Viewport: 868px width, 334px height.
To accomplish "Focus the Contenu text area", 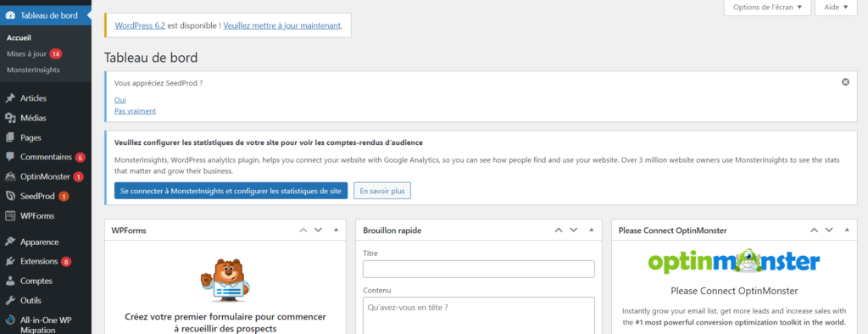I will 479,315.
